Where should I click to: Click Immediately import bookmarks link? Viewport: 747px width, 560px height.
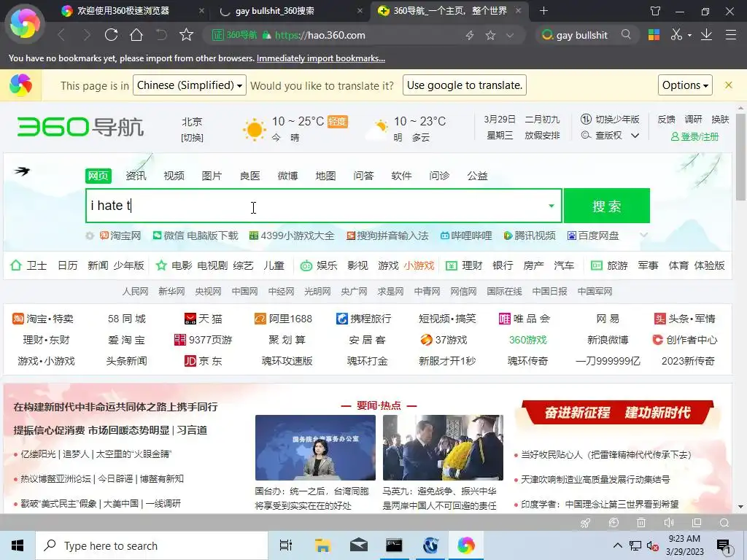pyautogui.click(x=321, y=58)
